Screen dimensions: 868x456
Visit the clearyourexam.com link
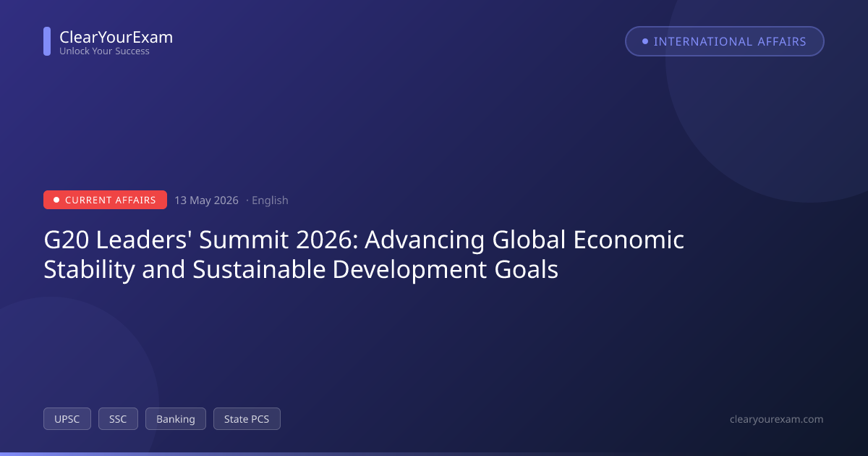pos(777,419)
